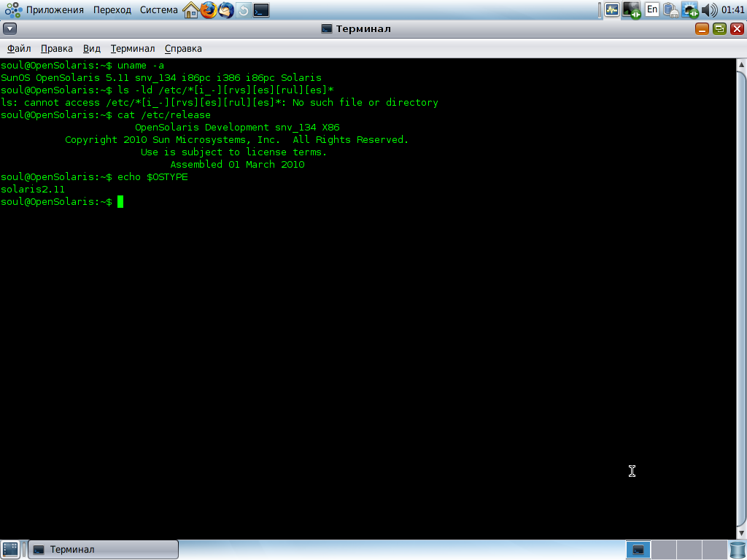Click the 'Assembled 01 March 2010' line
Viewport: 747px width, 560px height.
click(x=237, y=164)
